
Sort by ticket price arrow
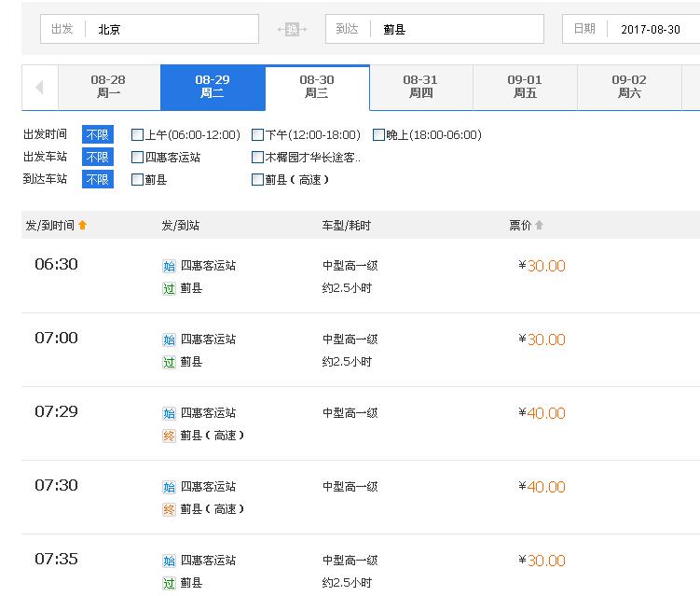pyautogui.click(x=540, y=225)
